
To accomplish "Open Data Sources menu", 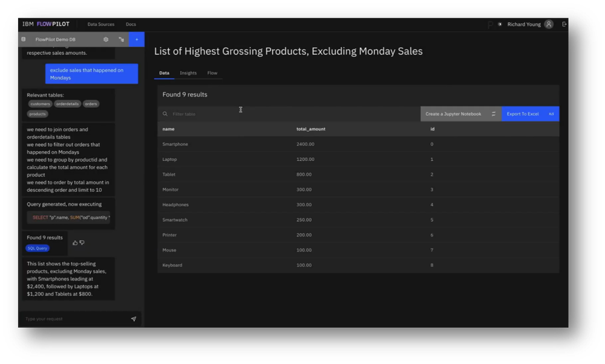I will pos(100,24).
